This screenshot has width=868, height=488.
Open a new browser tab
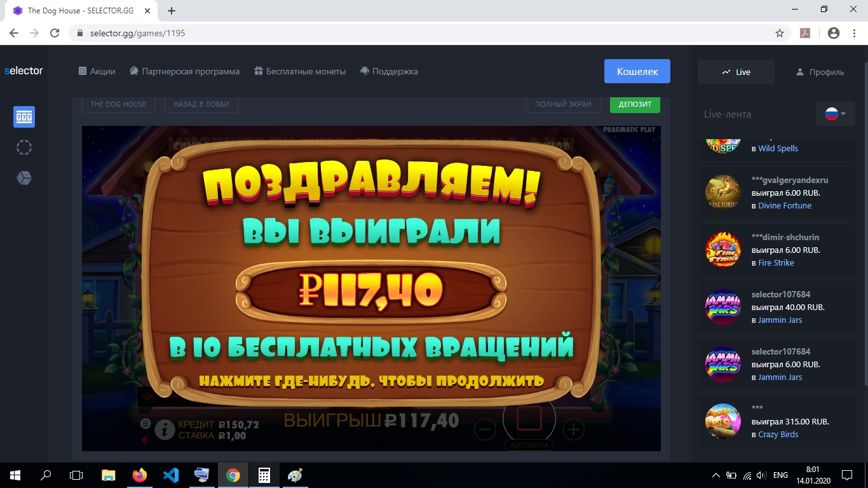(x=172, y=11)
